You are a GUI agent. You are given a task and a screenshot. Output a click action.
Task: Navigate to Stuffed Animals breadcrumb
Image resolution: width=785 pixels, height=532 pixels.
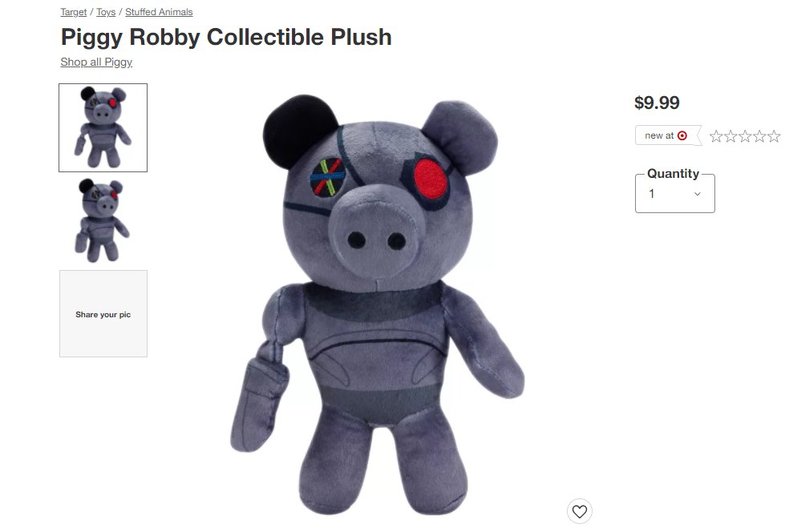pyautogui.click(x=159, y=12)
